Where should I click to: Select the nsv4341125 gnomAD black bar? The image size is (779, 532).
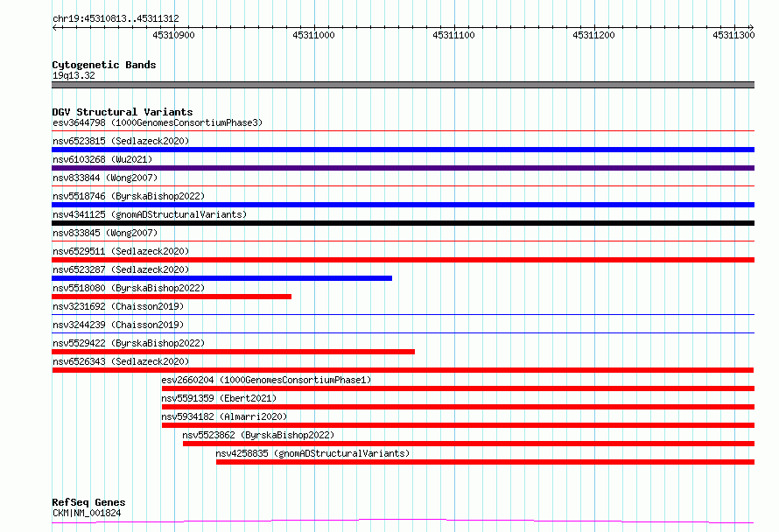[403, 223]
